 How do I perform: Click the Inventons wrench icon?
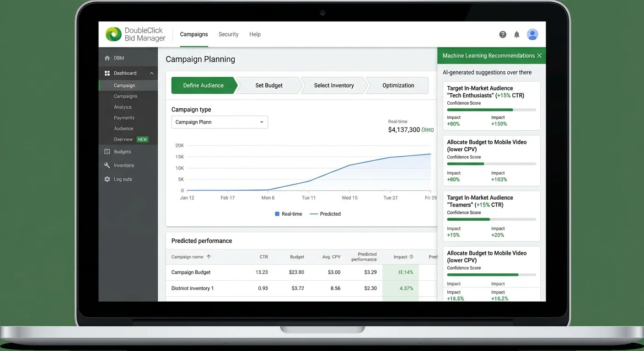[107, 165]
